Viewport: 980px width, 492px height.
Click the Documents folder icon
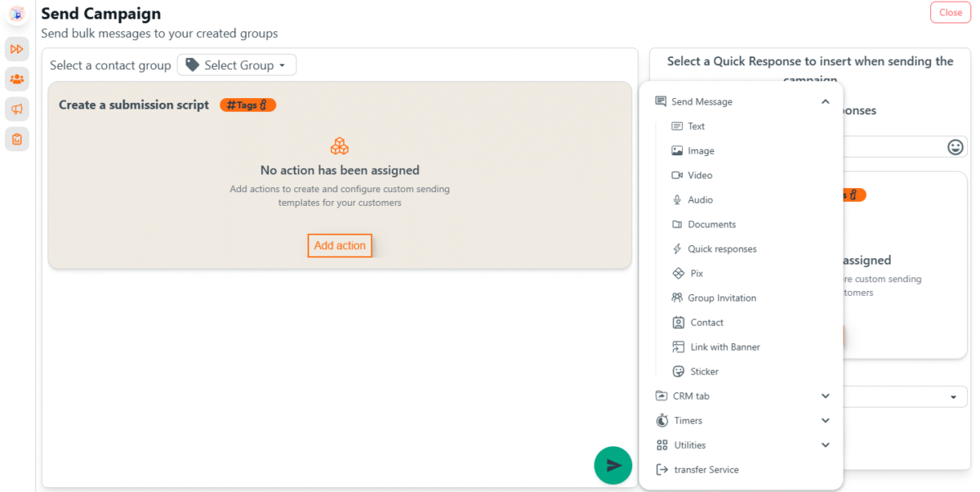[676, 225]
